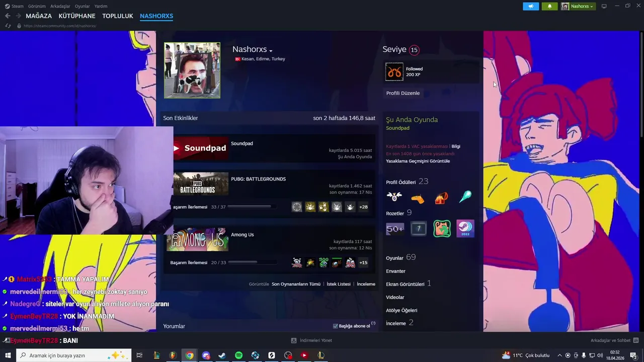644x362 pixels.
Task: Show the +28 more PUBG achievements
Action: [363, 207]
